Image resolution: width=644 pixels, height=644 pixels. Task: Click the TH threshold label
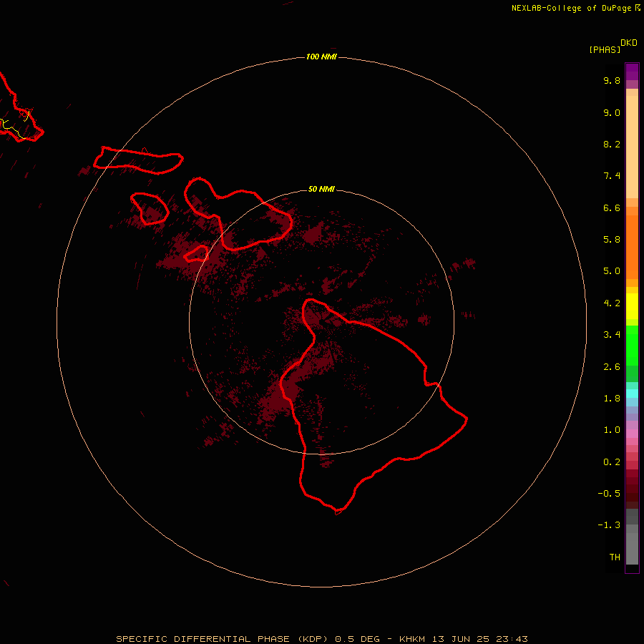[615, 557]
